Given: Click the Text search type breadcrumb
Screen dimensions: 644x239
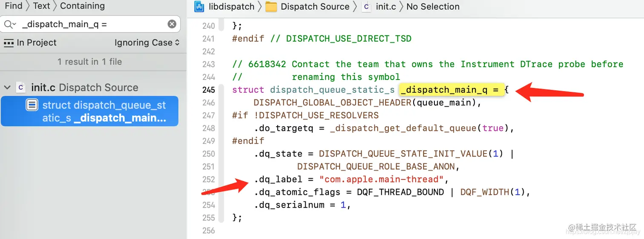Looking at the screenshot, I should 41,6.
